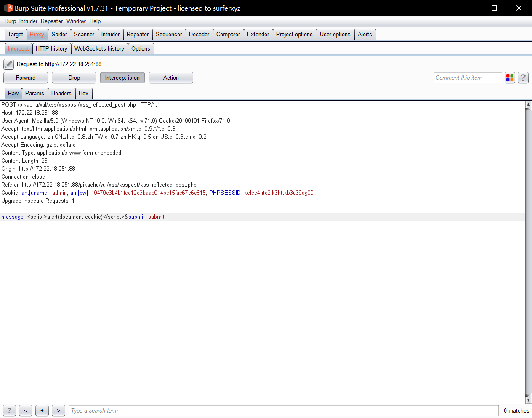Click the Upgrade-Insecure-Requests header line
Screen dimensions: 532x418
click(38, 201)
